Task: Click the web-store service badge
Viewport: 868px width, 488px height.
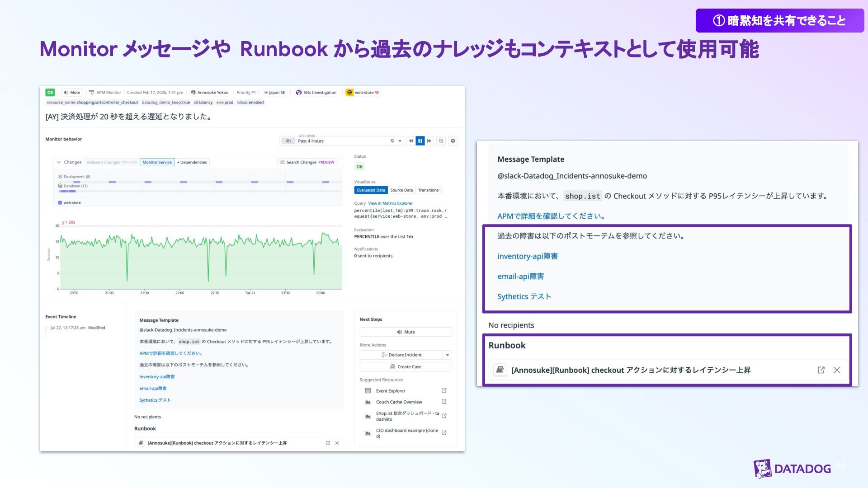Action: coord(363,93)
